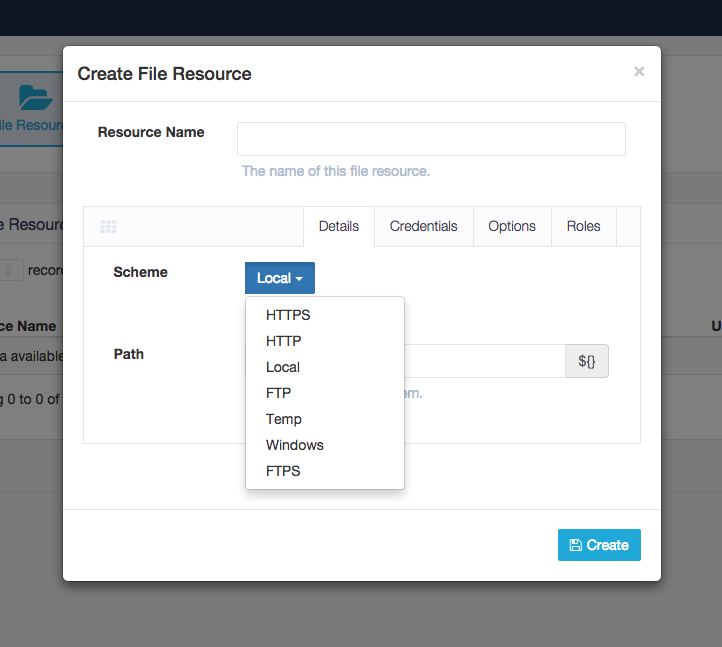Choose the Temp scheme entry
Screen dimensions: 722x647
coord(284,419)
